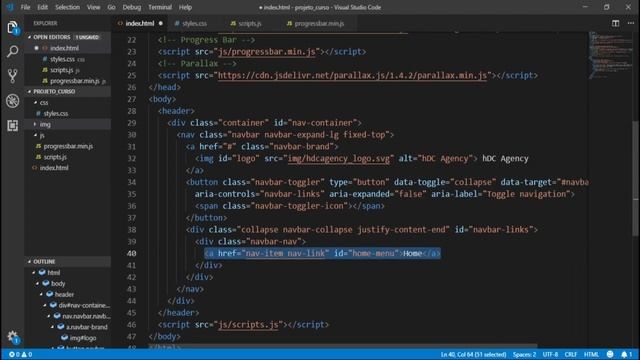The height and width of the screenshot is (360, 640).
Task: Follow the js/scripts.js link on line 46
Action: (x=248, y=325)
